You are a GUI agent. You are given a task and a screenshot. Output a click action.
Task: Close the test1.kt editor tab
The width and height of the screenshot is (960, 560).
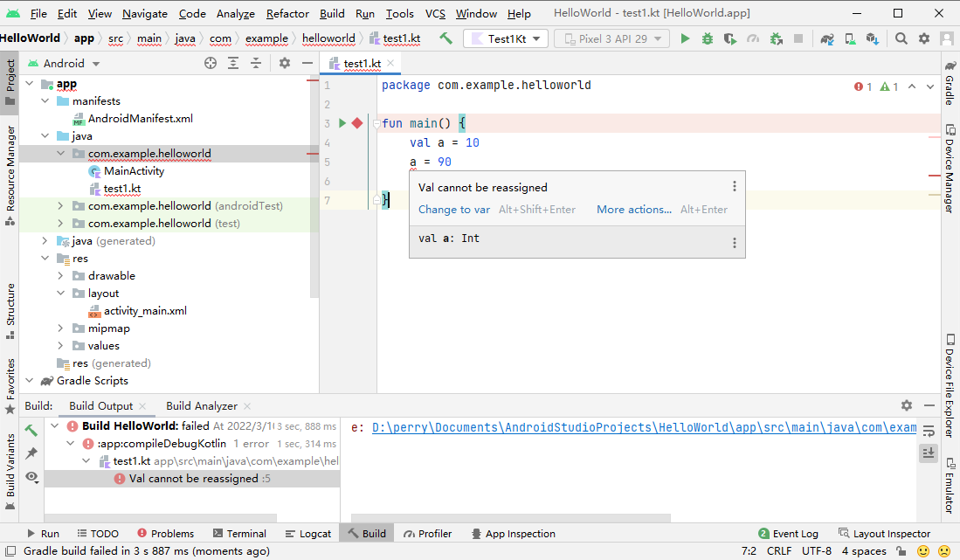tap(390, 63)
